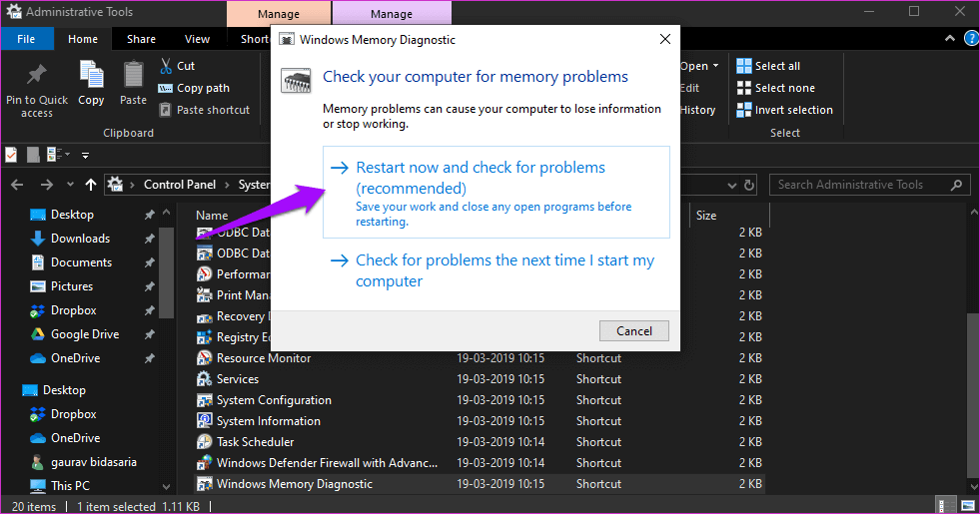
Task: Click the Name column header
Action: (212, 216)
